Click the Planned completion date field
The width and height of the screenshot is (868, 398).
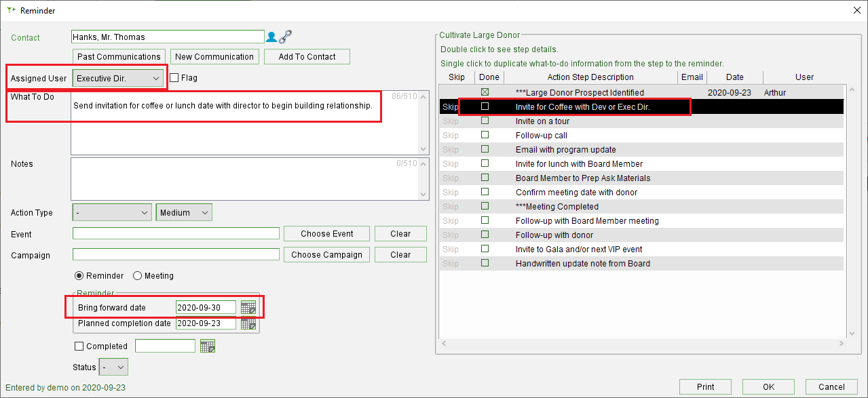pos(206,324)
